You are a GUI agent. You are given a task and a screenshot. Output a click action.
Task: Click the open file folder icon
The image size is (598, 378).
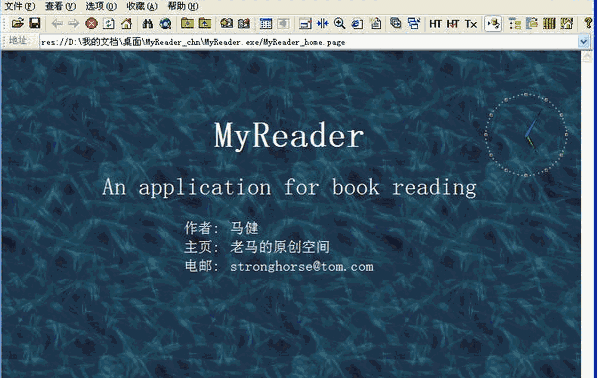point(18,24)
